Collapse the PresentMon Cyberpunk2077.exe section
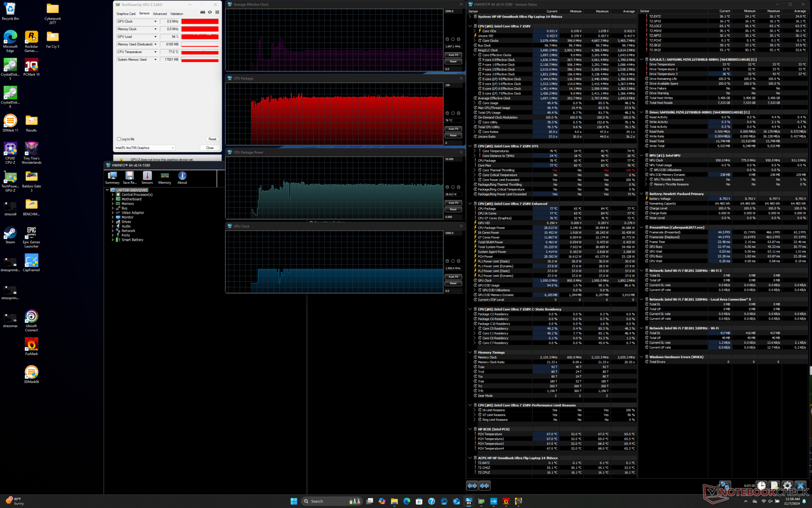Image resolution: width=812 pixels, height=508 pixels. 642,227
